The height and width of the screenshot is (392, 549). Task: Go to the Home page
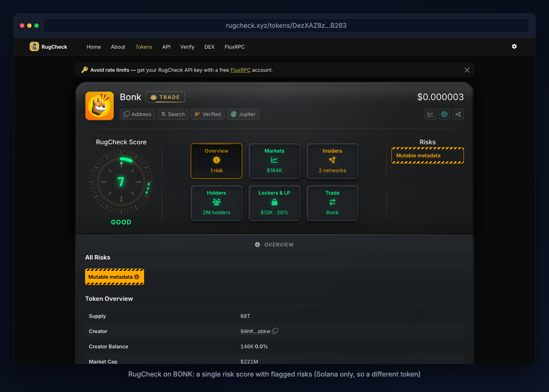(x=94, y=47)
